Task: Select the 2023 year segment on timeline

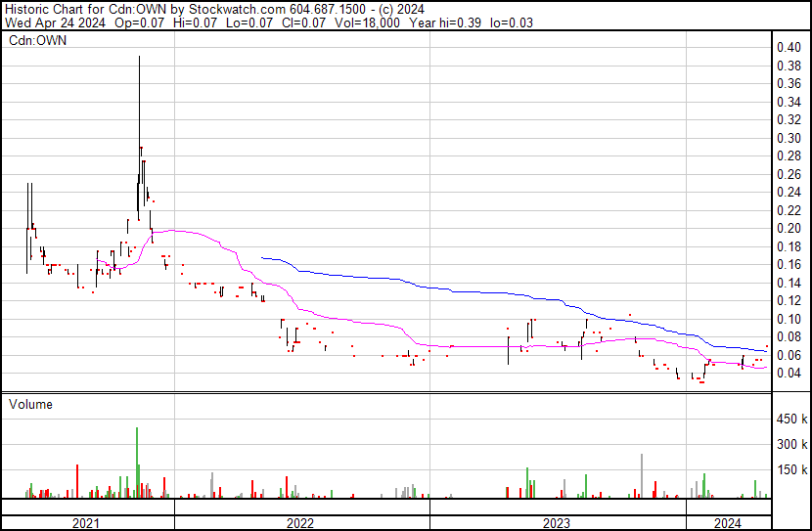Action: pyautogui.click(x=558, y=522)
